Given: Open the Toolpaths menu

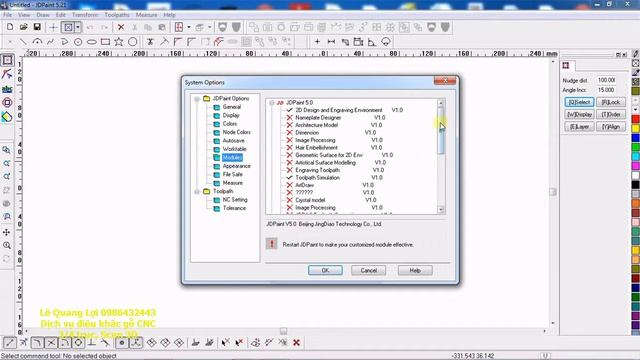Looking at the screenshot, I should click(x=117, y=15).
